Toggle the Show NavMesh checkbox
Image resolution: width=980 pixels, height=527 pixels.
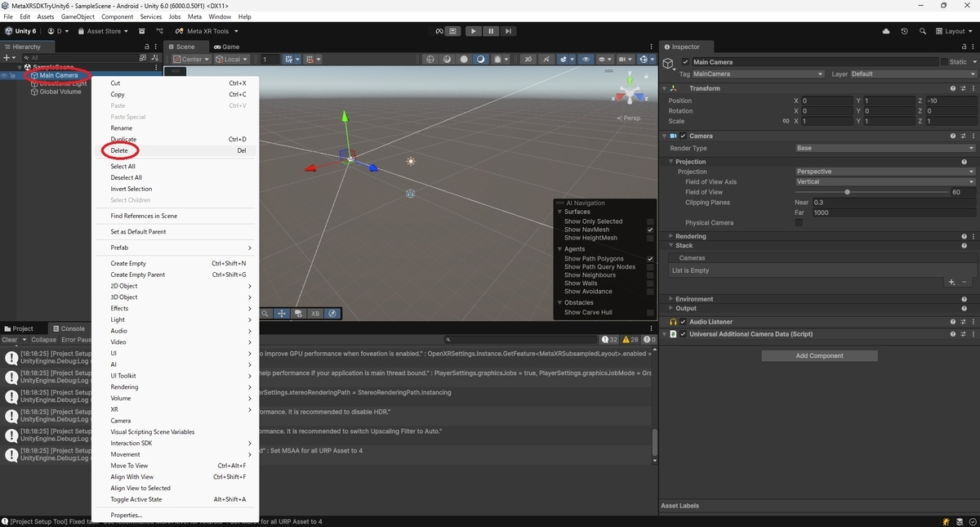[x=650, y=230]
